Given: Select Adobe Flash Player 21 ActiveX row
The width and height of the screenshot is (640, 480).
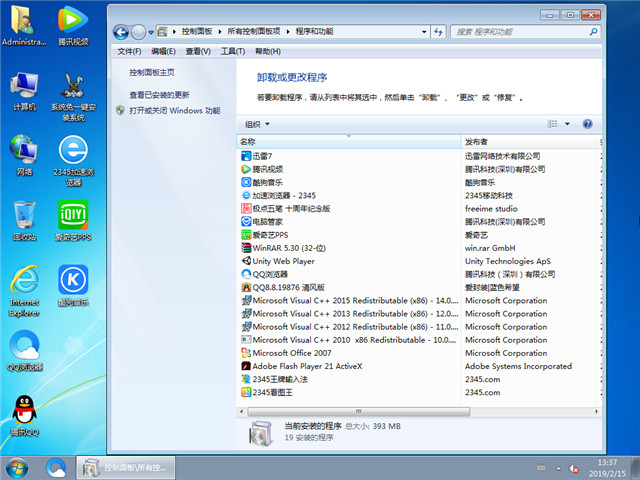Looking at the screenshot, I should (x=419, y=366).
